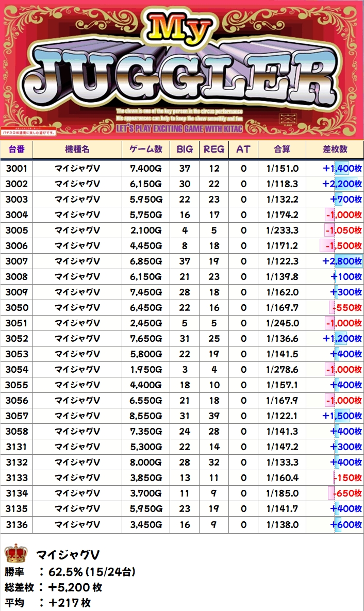Click the ゲーム数 column header
Screen dimensions: 364x611
146,149
